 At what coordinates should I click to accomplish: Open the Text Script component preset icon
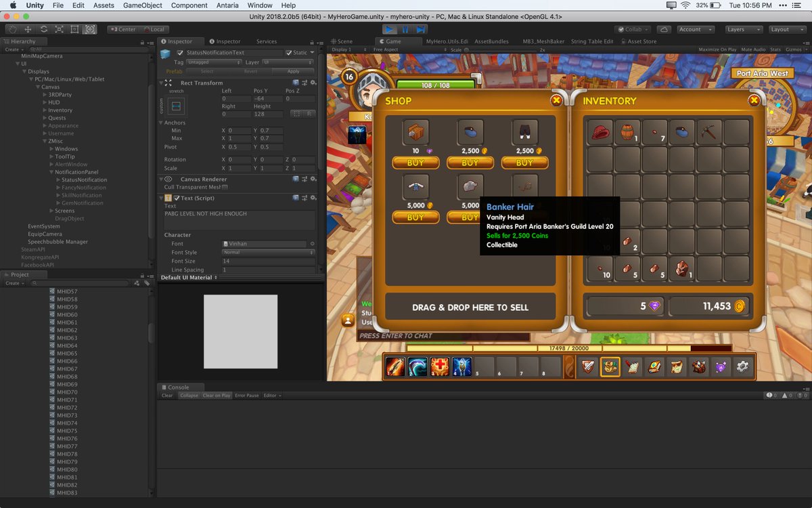(x=304, y=198)
